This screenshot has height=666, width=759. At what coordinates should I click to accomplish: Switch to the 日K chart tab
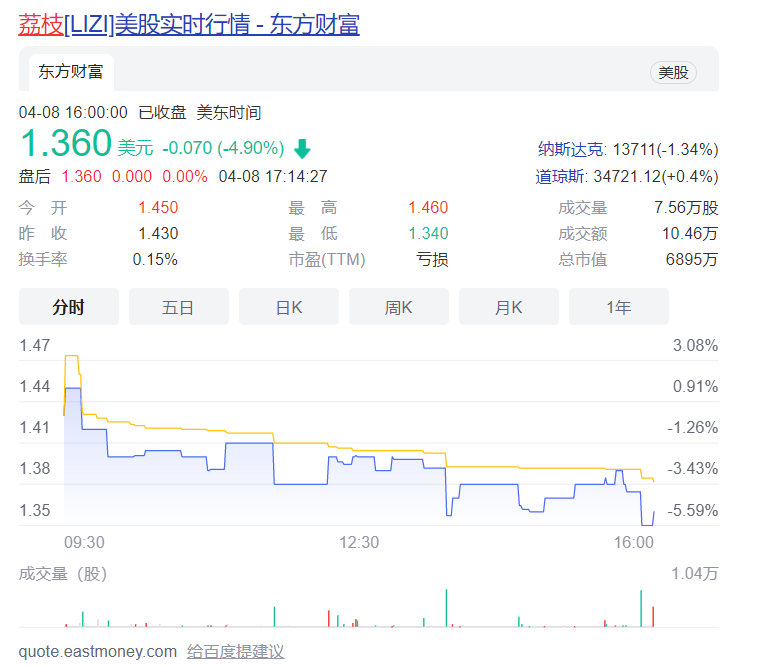[289, 307]
